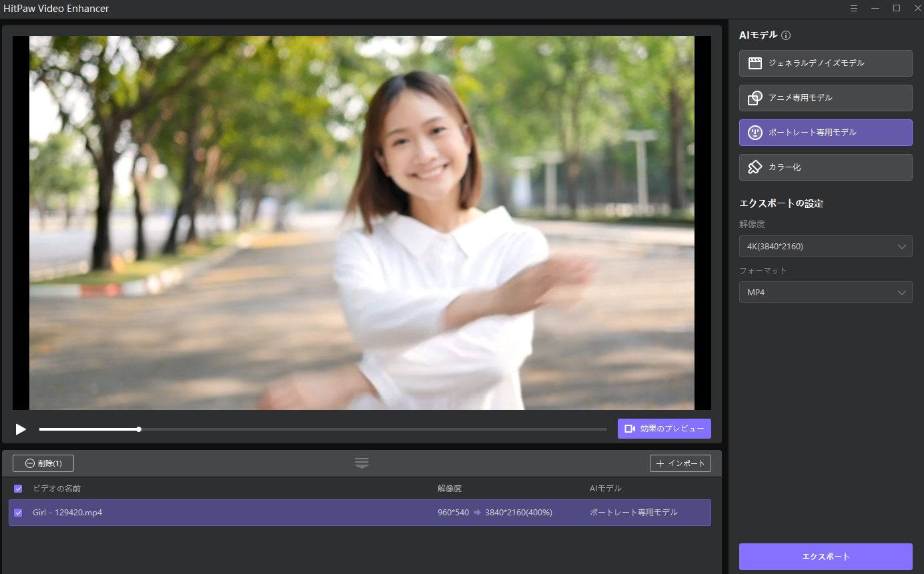Screen dimensions: 924x574
Task: Click the minus icon on 削除 button
Action: tap(29, 463)
